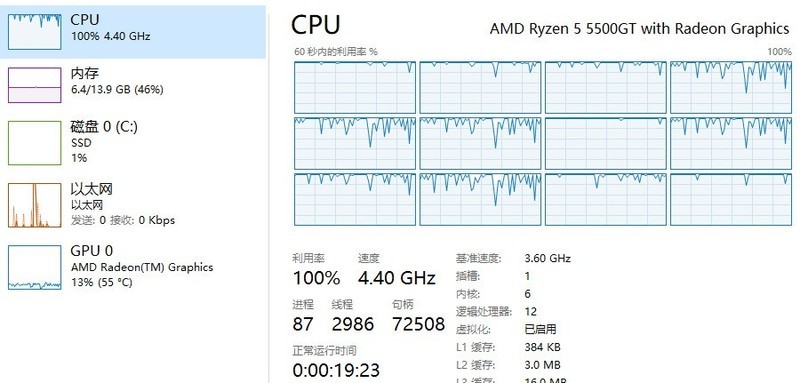Screen dimensions: 800x383
Task: Click the 句柄 72508 value
Action: click(418, 324)
